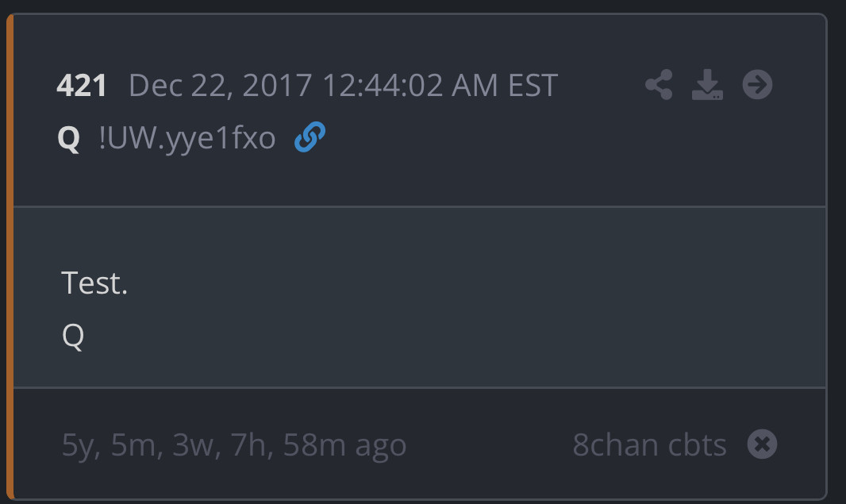This screenshot has width=846, height=504.
Task: Click the blue chain link icon
Action: click(x=310, y=138)
